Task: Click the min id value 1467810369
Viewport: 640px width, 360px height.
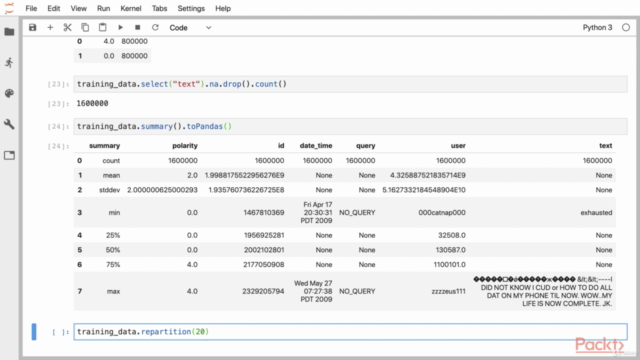Action: pyautogui.click(x=264, y=213)
